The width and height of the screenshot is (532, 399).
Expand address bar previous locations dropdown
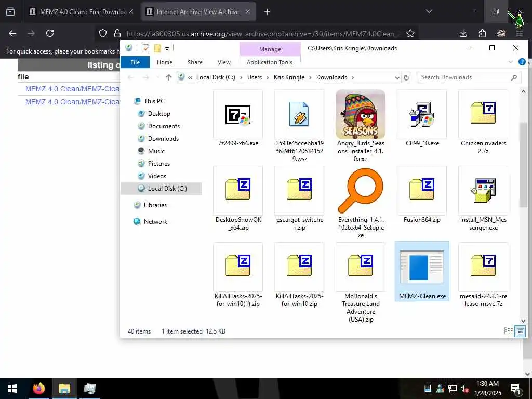tap(397, 78)
